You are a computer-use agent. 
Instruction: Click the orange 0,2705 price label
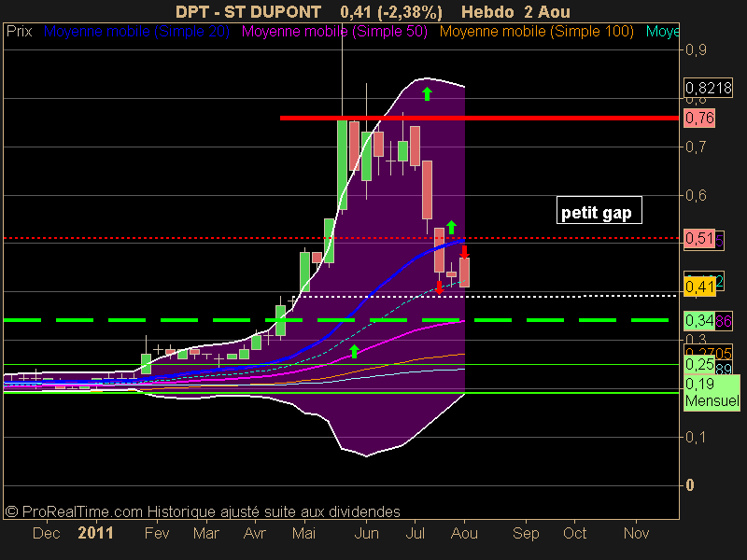click(708, 352)
